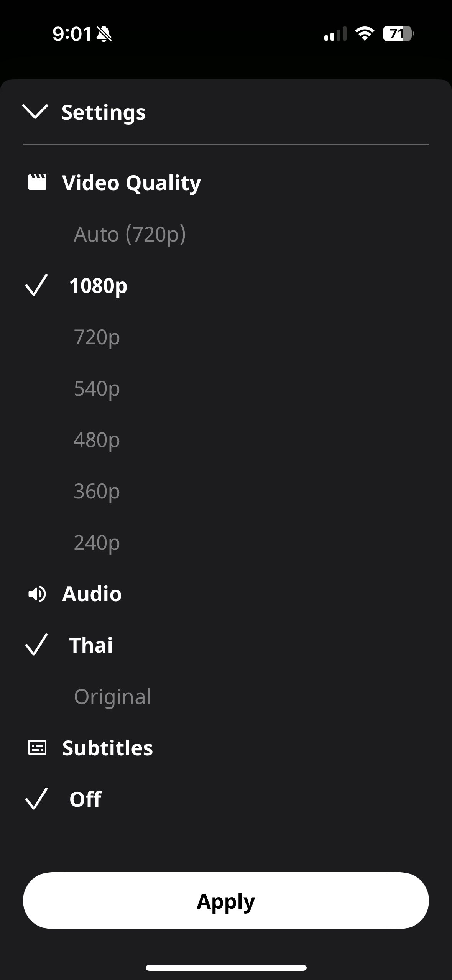Tap the Settings header title
The image size is (452, 980).
tap(104, 112)
